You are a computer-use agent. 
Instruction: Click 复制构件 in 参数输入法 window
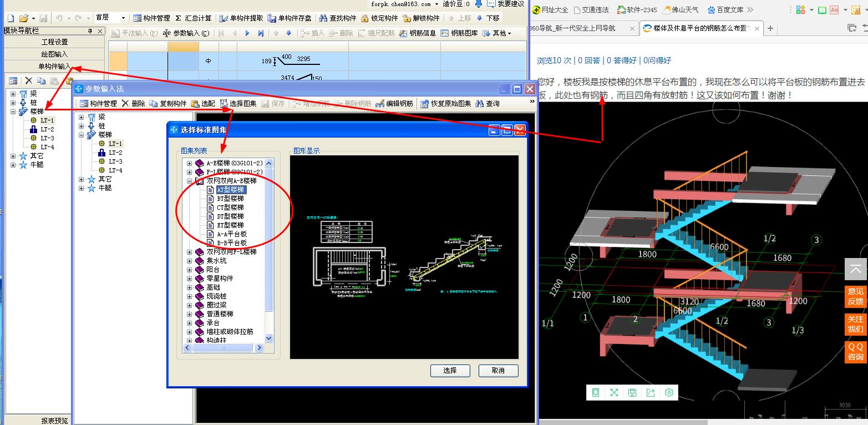coord(168,104)
